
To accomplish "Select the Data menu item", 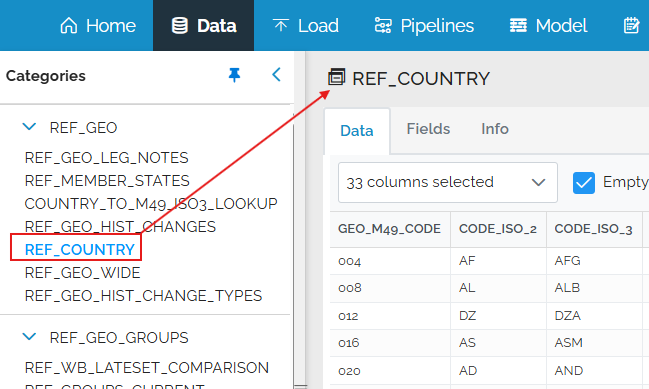I will [x=204, y=26].
